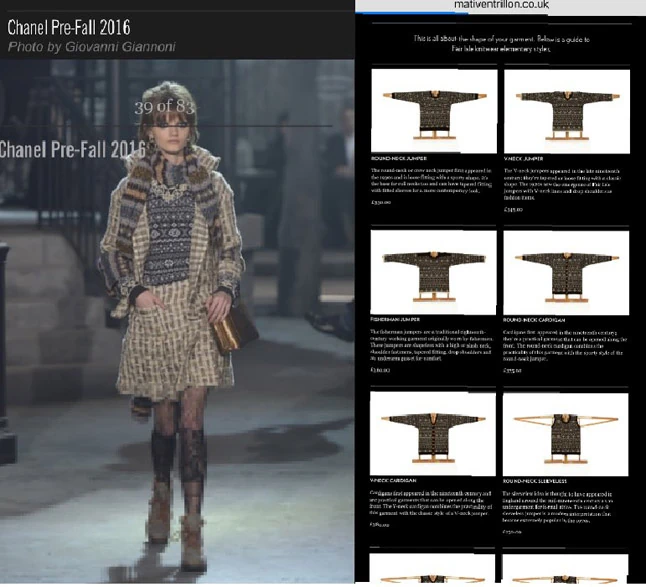The image size is (646, 587).
Task: Open the partially visible bottom-left product thumbnail
Action: 433,571
